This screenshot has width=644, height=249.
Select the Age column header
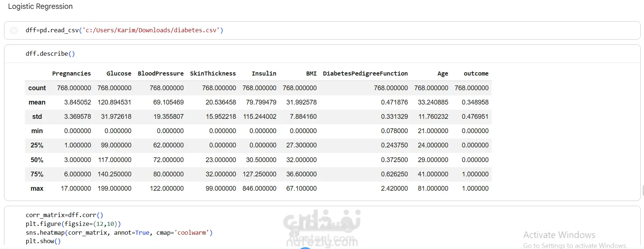[443, 73]
